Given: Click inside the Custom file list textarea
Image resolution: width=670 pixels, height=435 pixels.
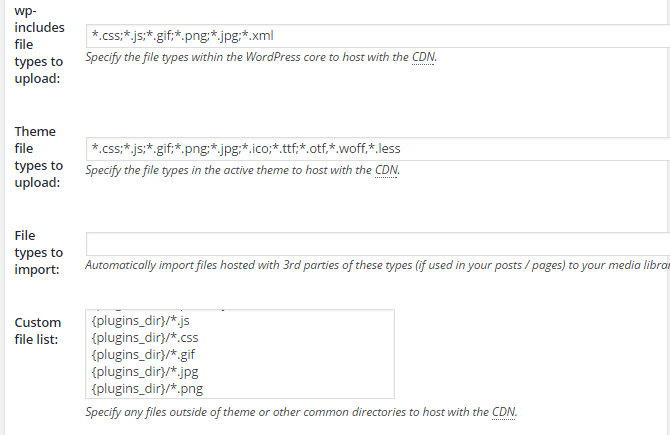Looking at the screenshot, I should [240, 354].
